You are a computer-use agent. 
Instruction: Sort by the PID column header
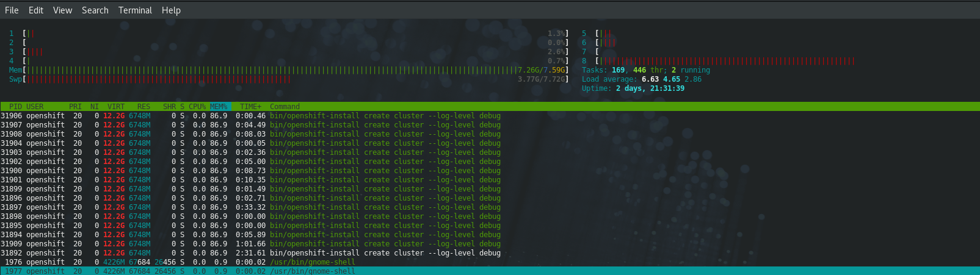15,107
